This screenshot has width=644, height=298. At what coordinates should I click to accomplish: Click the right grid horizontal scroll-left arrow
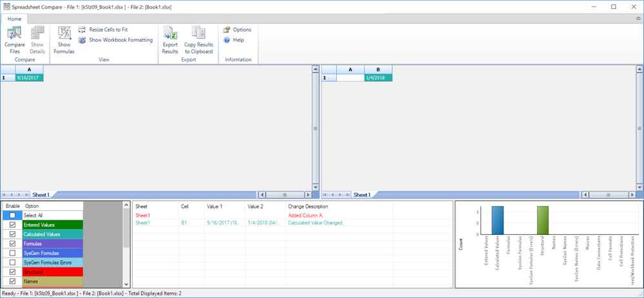point(585,195)
